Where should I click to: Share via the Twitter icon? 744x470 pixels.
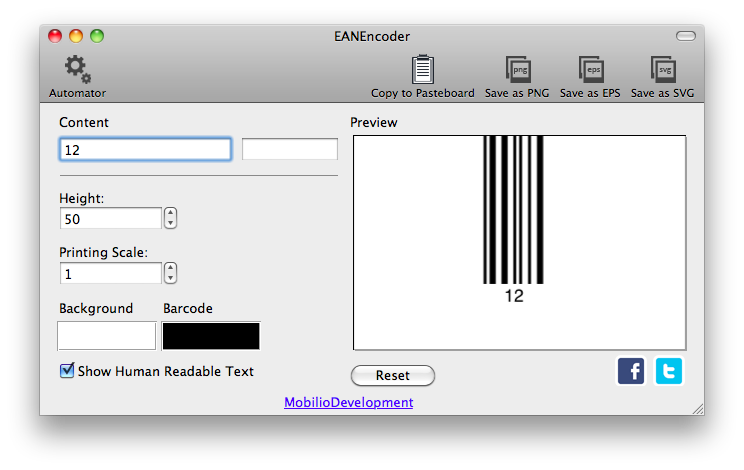pos(669,371)
